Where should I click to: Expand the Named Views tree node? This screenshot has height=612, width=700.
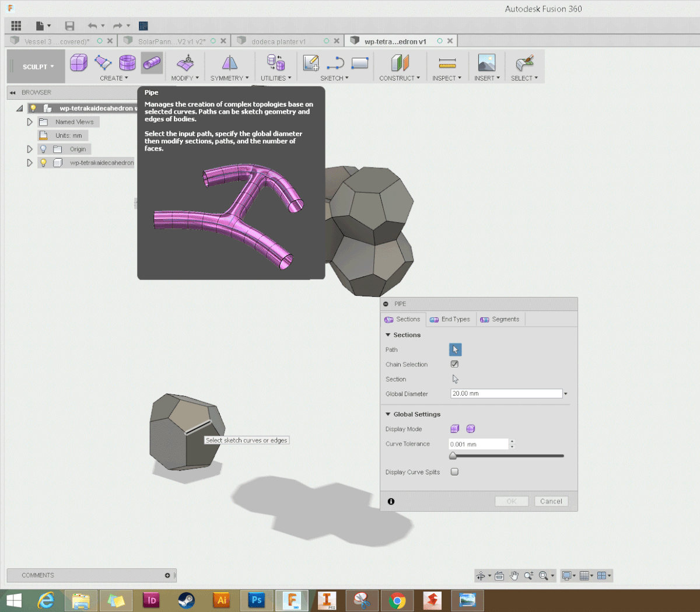pos(30,122)
